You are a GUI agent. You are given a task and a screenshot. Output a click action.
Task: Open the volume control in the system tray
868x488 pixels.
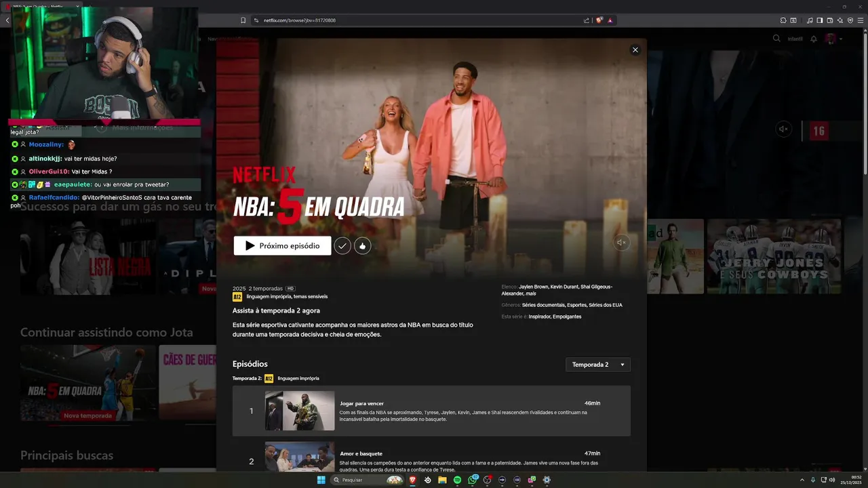coord(831,480)
